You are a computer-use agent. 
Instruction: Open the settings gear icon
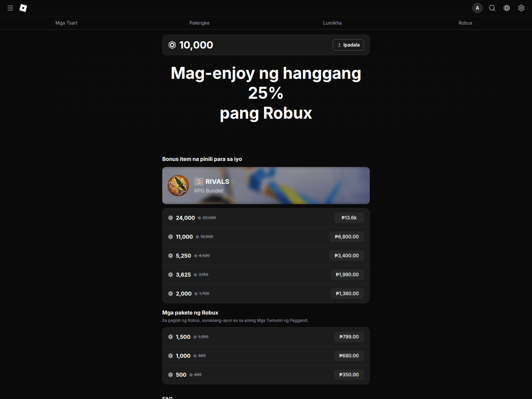[x=521, y=8]
